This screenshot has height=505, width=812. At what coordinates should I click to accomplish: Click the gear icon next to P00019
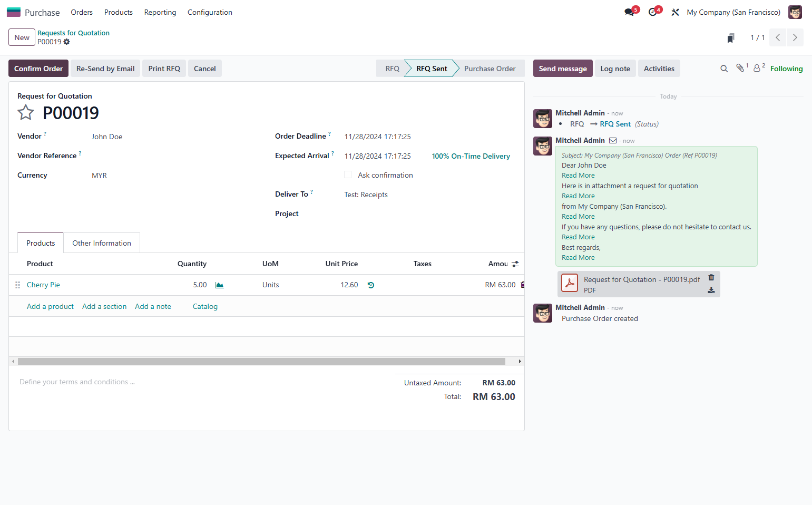67,42
